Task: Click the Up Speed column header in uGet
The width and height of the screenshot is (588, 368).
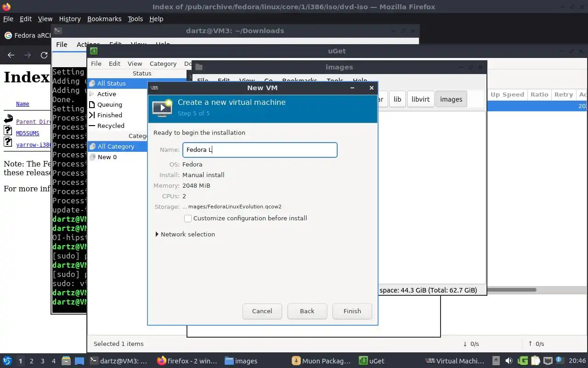Action: tap(507, 94)
